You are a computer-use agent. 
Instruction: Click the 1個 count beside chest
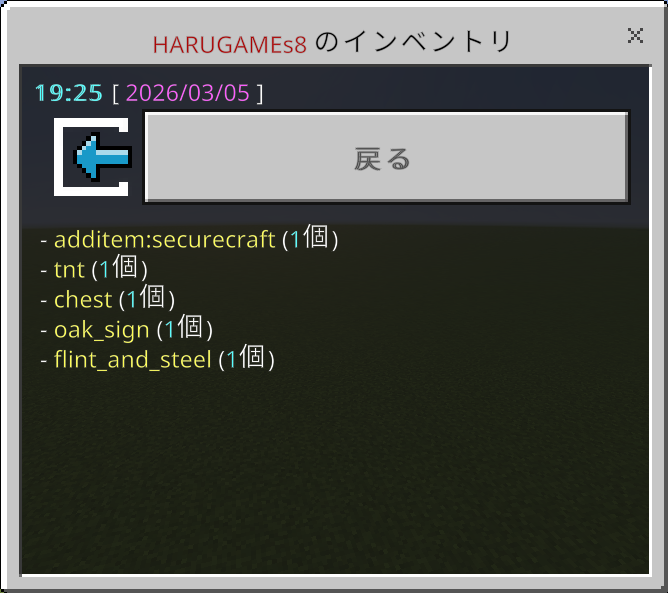(146, 298)
